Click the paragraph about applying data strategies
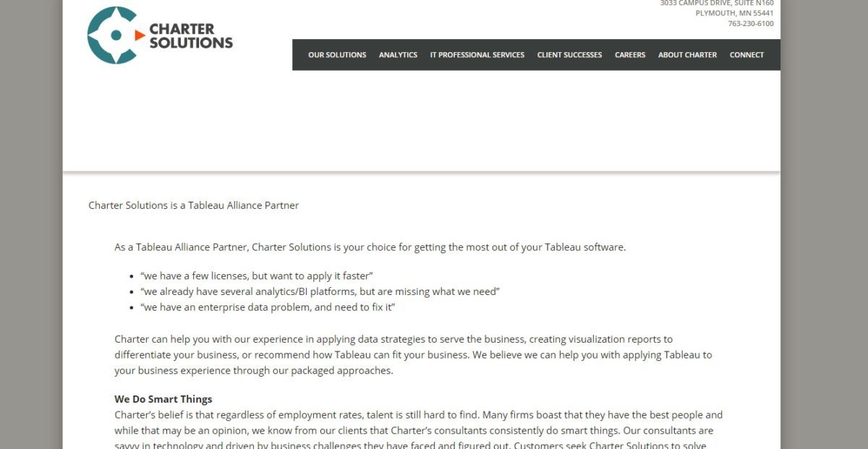 [413, 355]
